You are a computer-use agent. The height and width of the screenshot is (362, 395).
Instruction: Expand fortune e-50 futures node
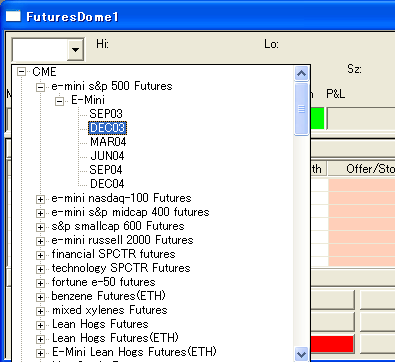point(40,283)
